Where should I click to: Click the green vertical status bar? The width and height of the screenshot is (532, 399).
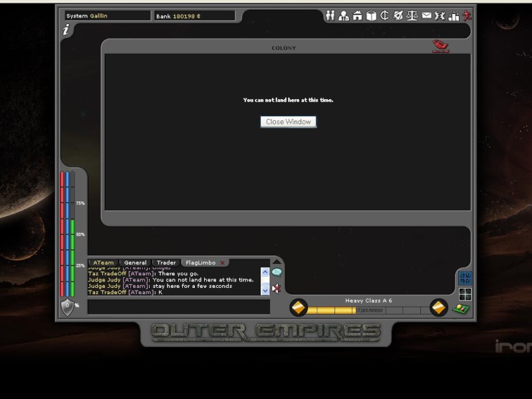coord(72,258)
